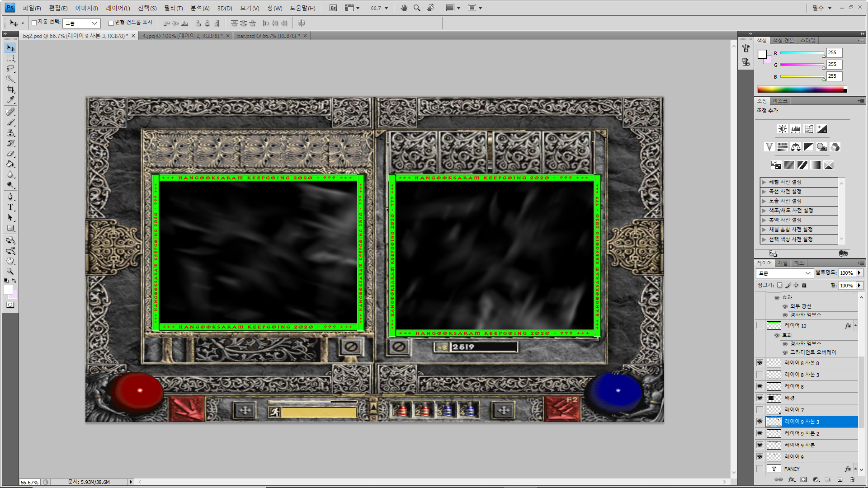Hide the 배경 layer

[x=759, y=398]
